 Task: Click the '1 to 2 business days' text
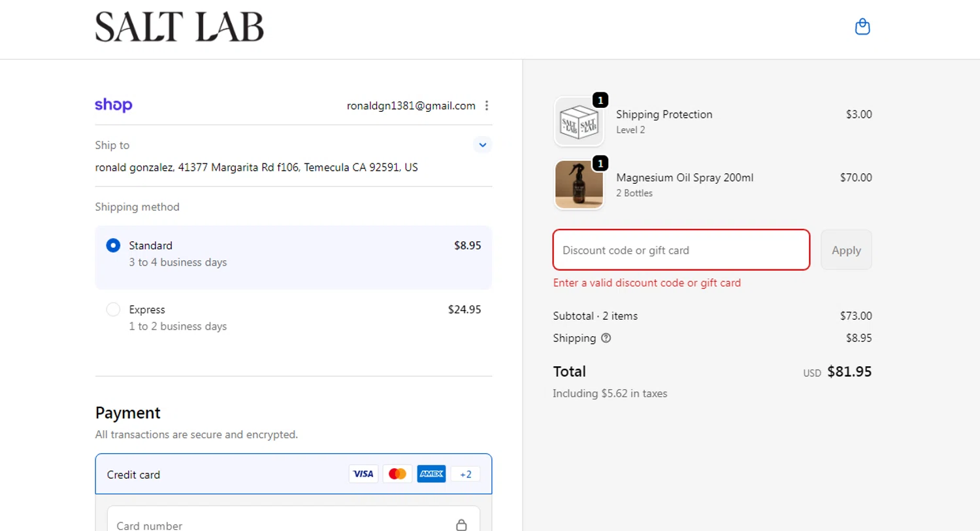(178, 326)
